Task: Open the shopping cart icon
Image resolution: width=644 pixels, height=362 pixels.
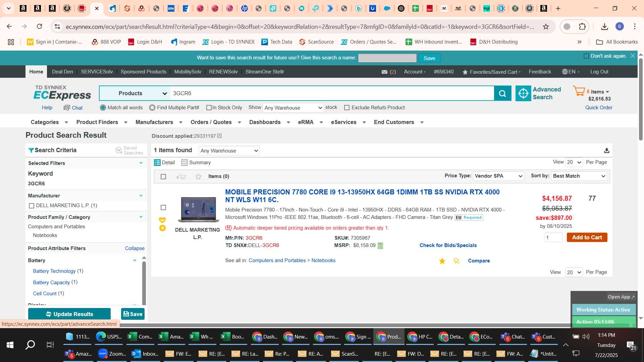Action: (579, 91)
